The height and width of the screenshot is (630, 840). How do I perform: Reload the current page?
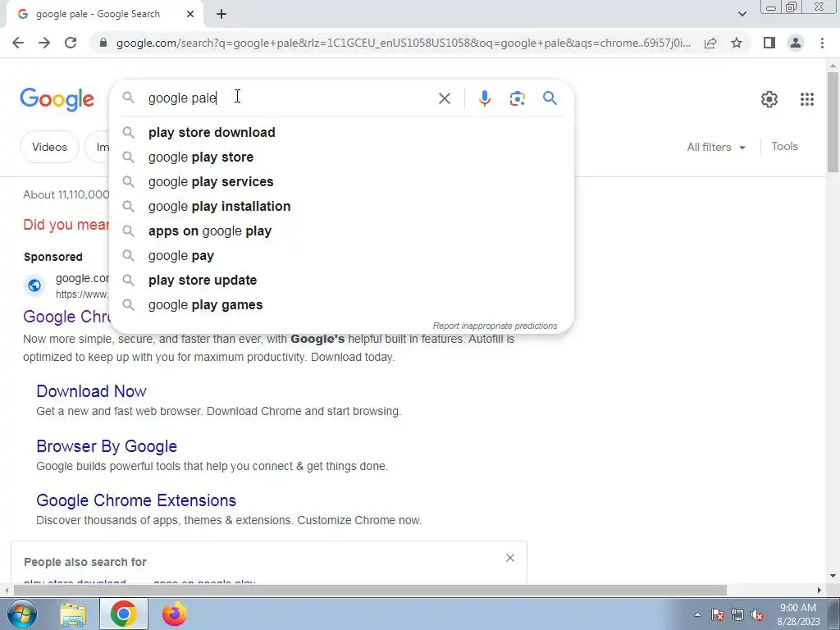(x=71, y=43)
